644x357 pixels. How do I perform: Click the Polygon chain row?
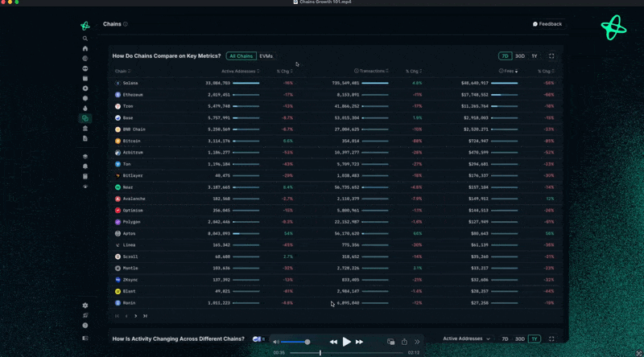coord(335,222)
